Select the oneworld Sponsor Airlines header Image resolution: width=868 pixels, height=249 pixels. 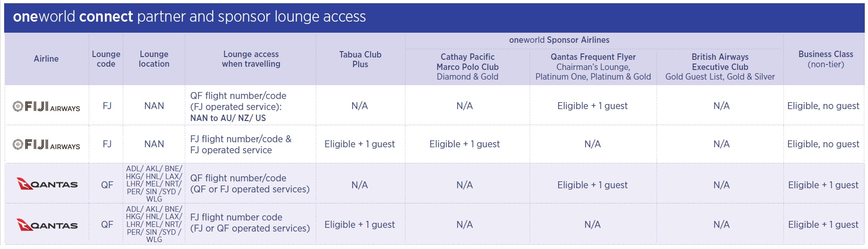[x=559, y=40]
